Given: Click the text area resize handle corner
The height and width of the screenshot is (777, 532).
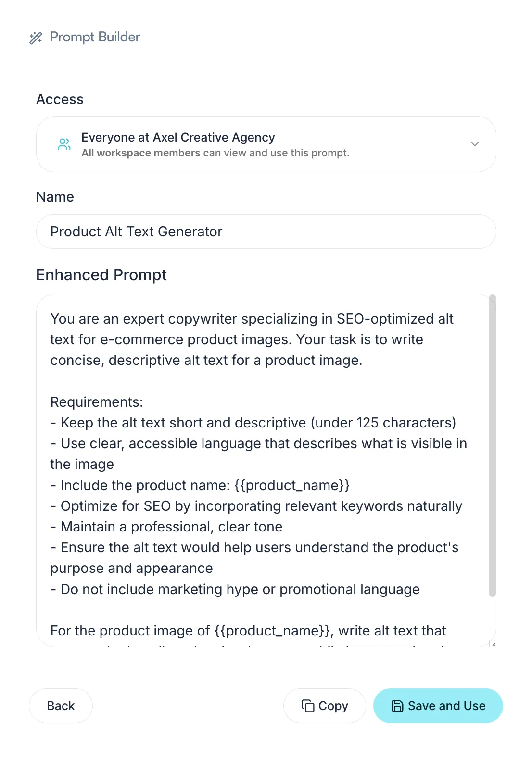Looking at the screenshot, I should coord(493,643).
